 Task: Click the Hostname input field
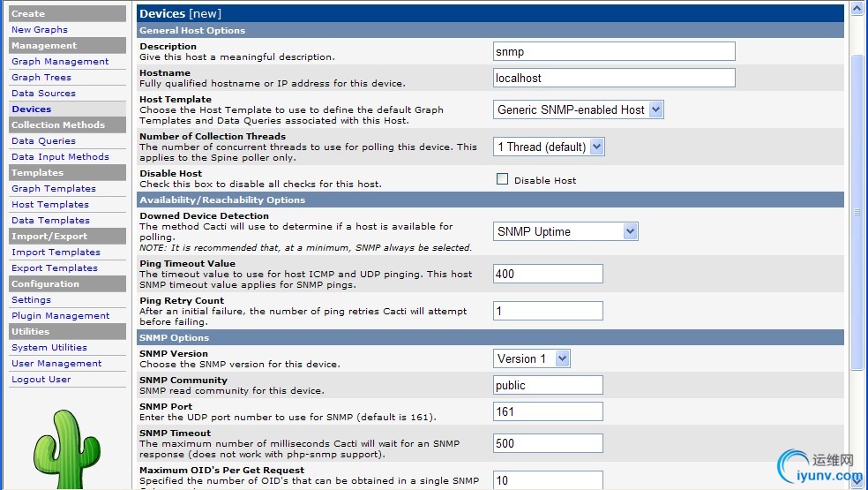click(614, 78)
